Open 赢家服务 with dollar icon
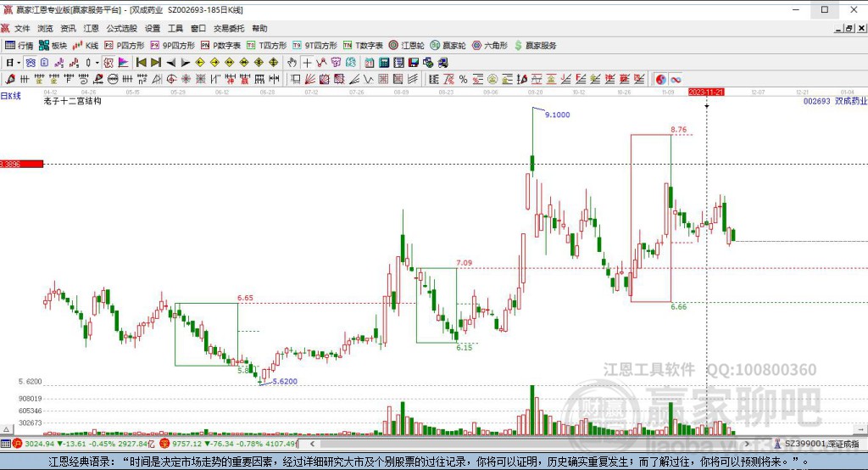Viewport: 868px width, 470px height. (x=536, y=46)
